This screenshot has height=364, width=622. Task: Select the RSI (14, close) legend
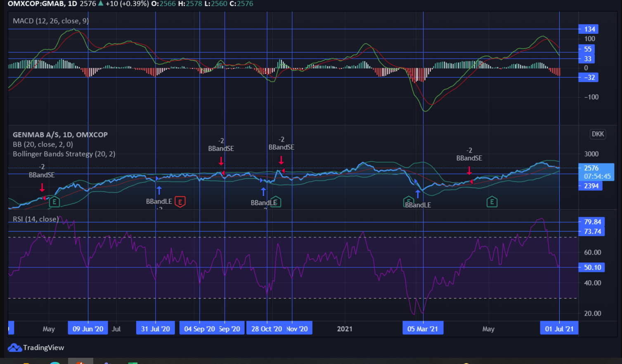click(35, 219)
